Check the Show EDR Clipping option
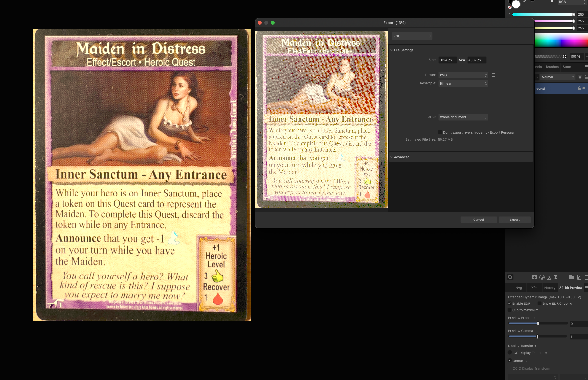 pos(539,303)
